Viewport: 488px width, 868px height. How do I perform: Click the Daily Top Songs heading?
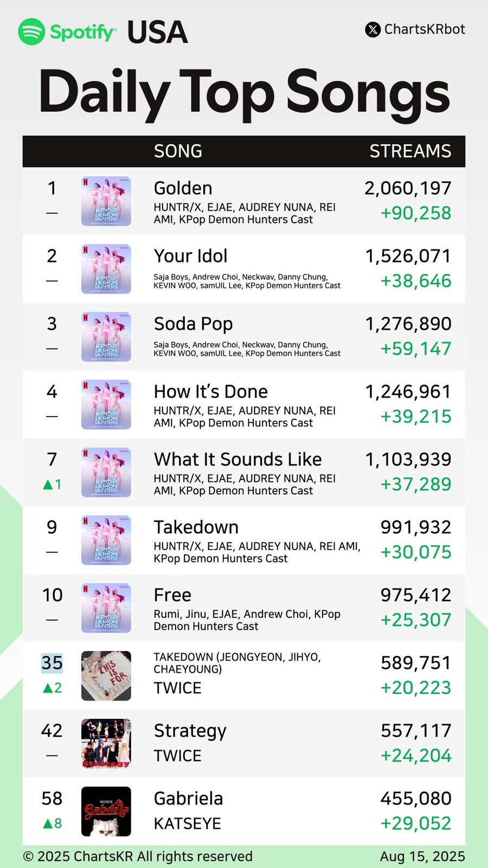(x=244, y=92)
